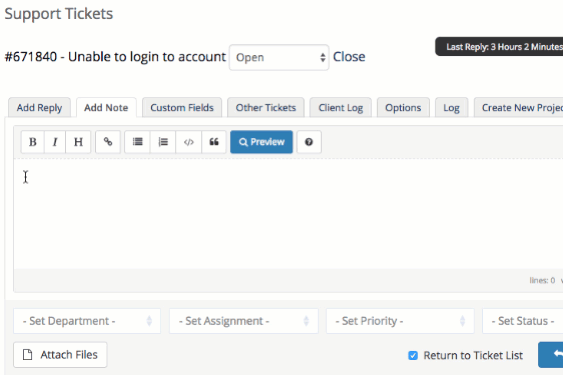
Task: Create a bulleted list
Action: pos(138,142)
